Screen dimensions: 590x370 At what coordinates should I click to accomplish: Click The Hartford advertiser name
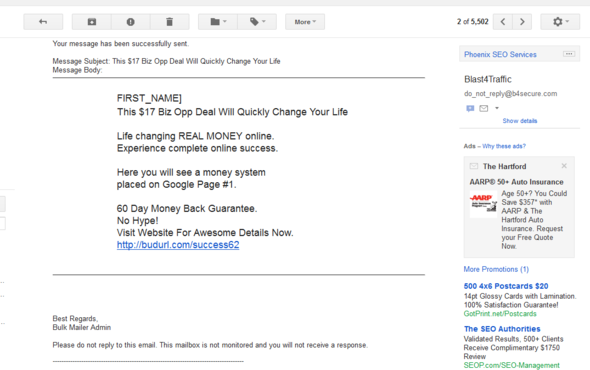pos(505,166)
